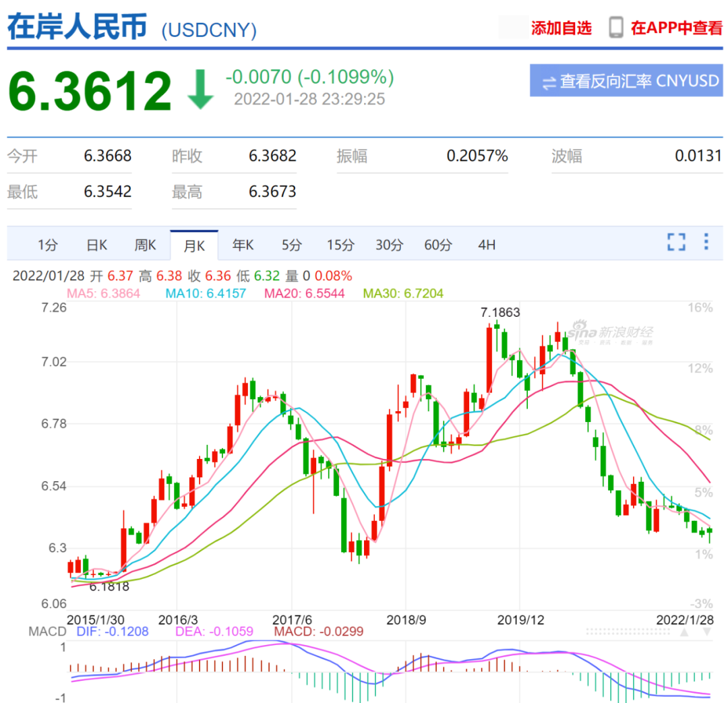Click the 16% percentage axis label
This screenshot has width=728, height=703.
click(x=700, y=307)
